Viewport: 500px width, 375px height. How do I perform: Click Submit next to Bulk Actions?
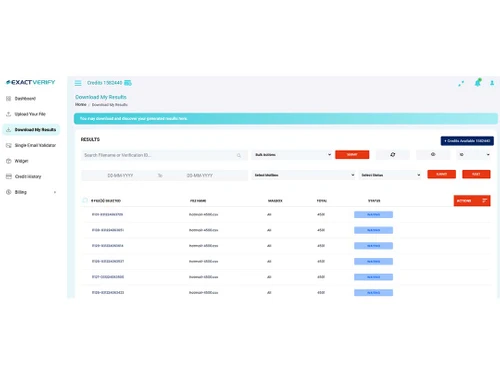pos(352,155)
